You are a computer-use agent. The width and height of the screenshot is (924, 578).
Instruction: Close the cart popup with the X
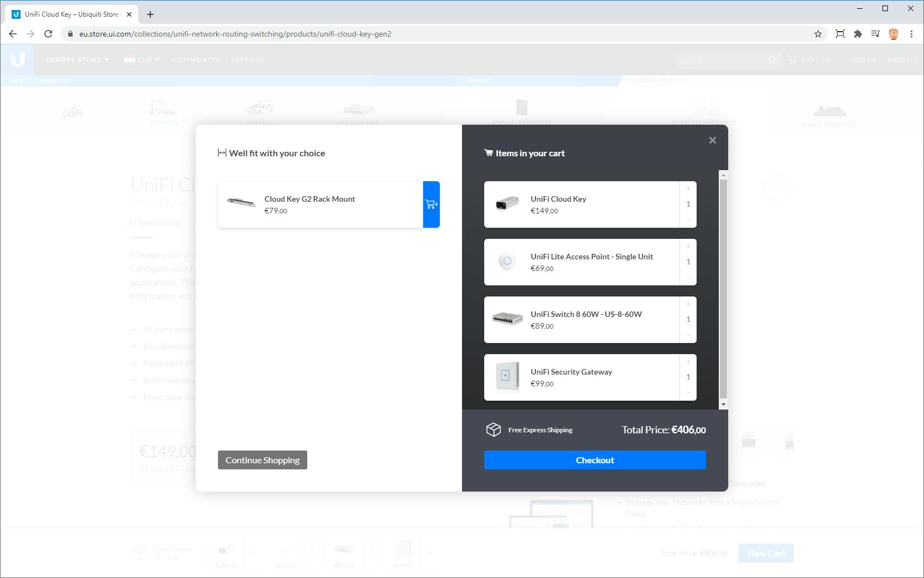[x=713, y=140]
